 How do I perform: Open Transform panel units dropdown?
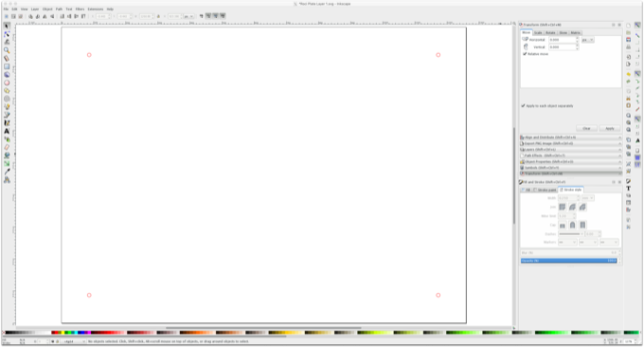tap(588, 40)
